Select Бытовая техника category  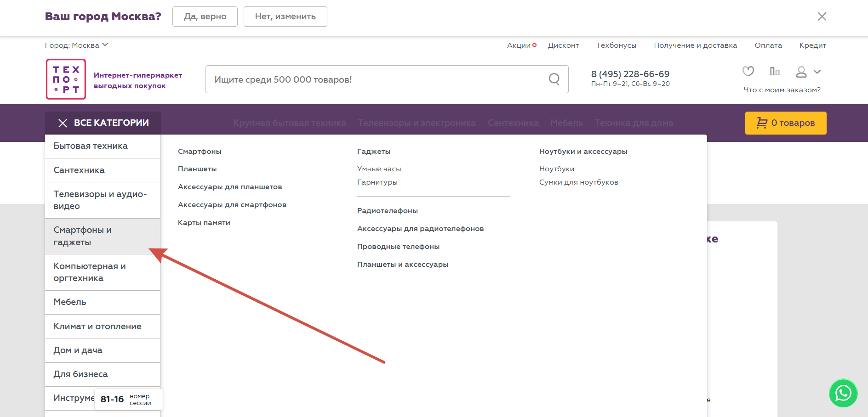coord(103,146)
